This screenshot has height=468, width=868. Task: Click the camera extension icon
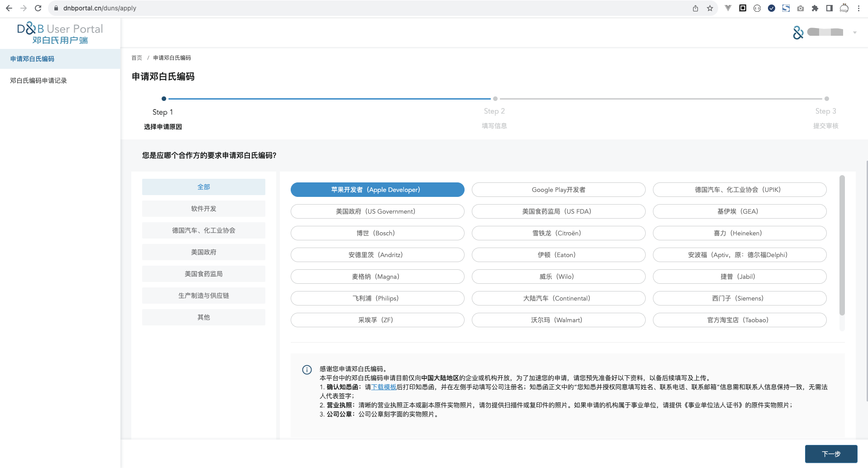[801, 8]
